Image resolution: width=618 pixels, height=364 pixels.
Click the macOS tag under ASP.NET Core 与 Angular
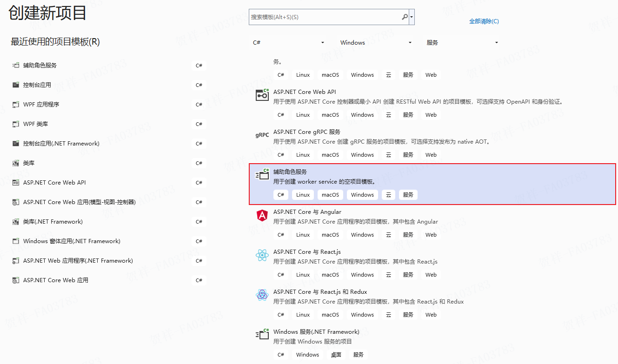pos(330,234)
